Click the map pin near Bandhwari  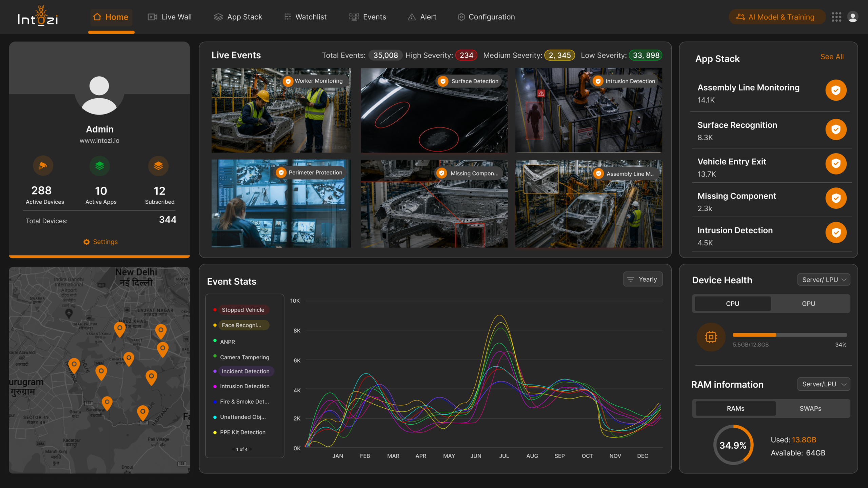[x=107, y=404]
